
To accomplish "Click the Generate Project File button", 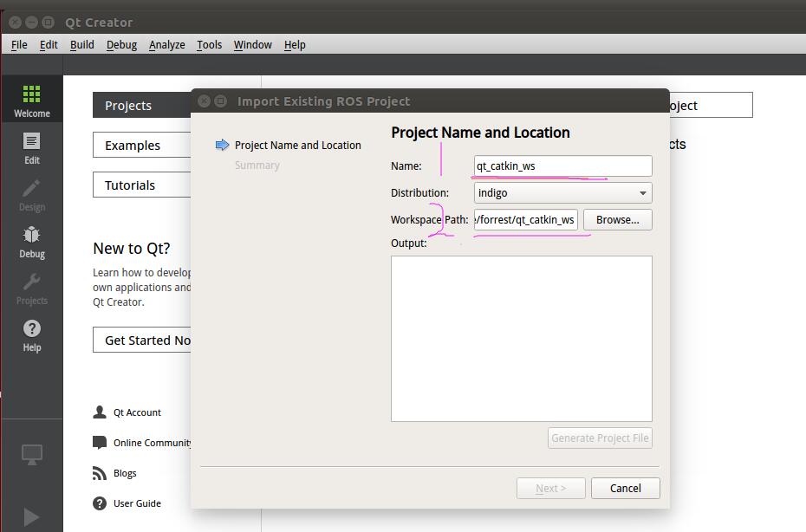I will pyautogui.click(x=600, y=438).
